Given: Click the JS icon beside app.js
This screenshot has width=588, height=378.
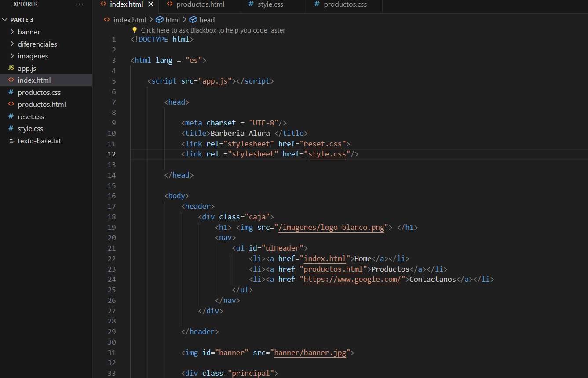Looking at the screenshot, I should coord(11,68).
